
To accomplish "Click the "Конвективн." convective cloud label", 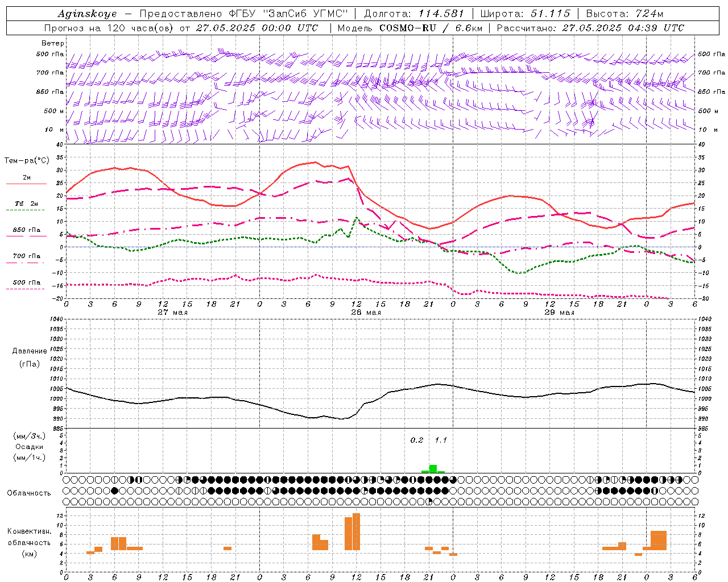I will pos(30,531).
